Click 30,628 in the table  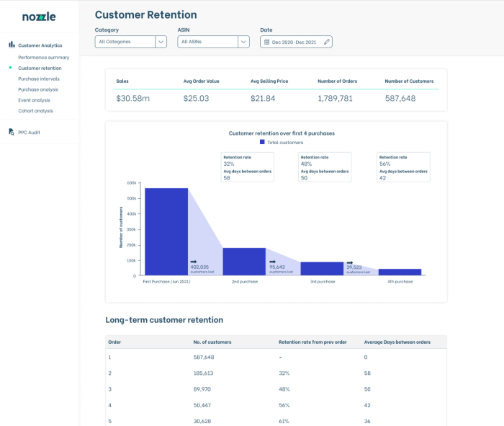[x=202, y=421]
